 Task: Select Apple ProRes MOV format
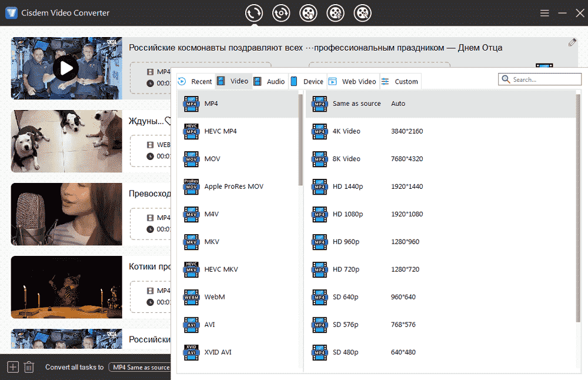click(x=238, y=186)
